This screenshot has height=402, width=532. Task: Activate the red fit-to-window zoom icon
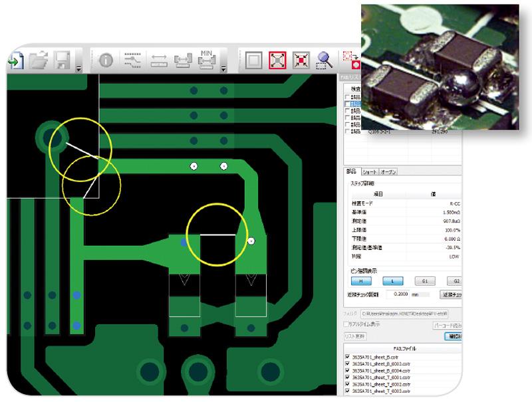click(x=277, y=60)
